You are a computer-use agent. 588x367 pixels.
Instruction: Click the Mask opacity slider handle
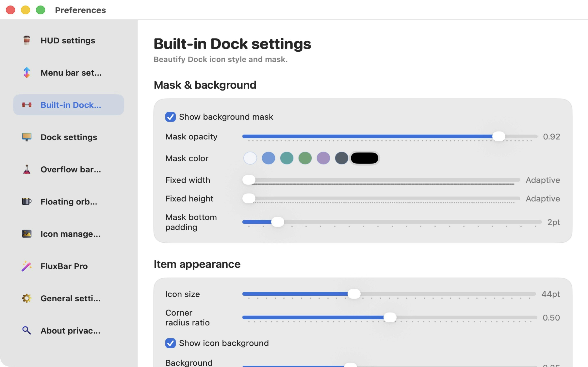[x=499, y=136]
